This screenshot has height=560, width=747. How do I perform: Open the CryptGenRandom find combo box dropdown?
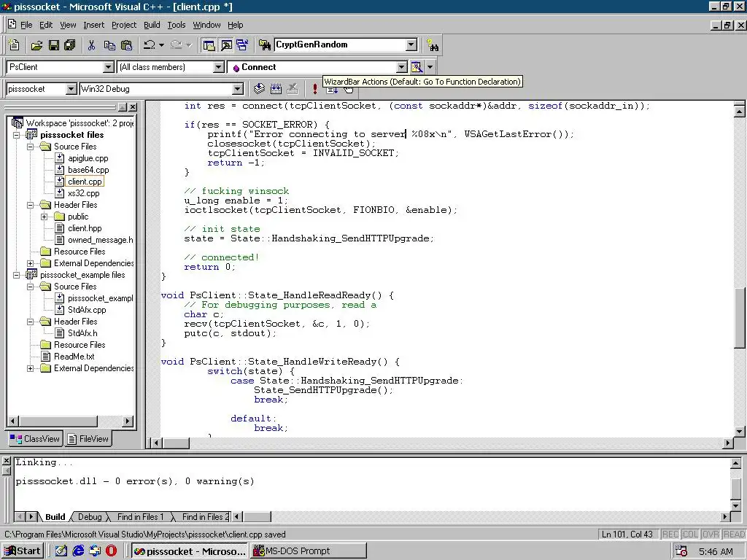411,44
